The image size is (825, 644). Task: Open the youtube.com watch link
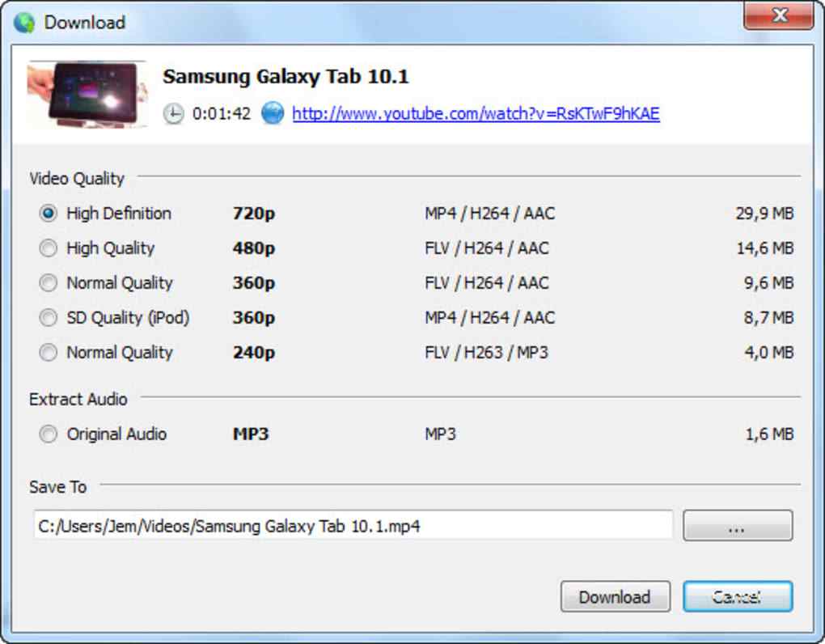point(476,113)
